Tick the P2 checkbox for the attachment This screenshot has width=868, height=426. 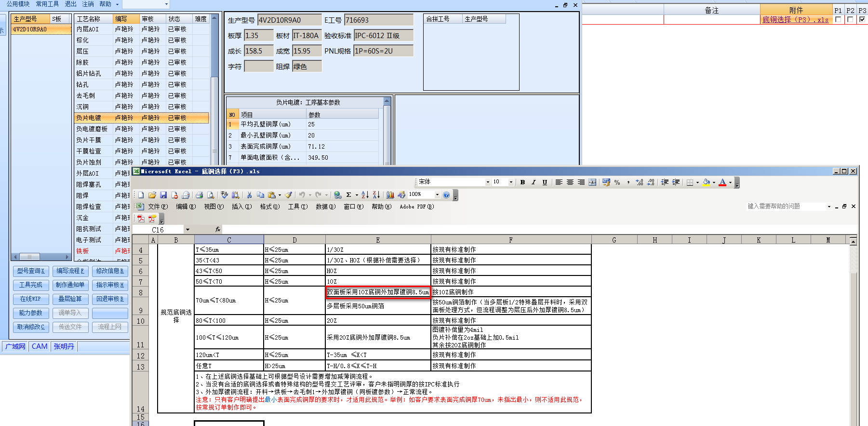pos(850,19)
